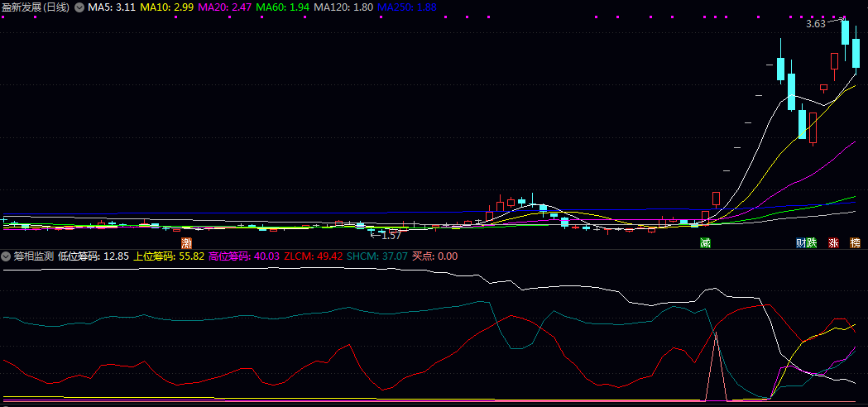The image size is (868, 407).
Task: Click the 激 event marker icon
Action: click(187, 243)
